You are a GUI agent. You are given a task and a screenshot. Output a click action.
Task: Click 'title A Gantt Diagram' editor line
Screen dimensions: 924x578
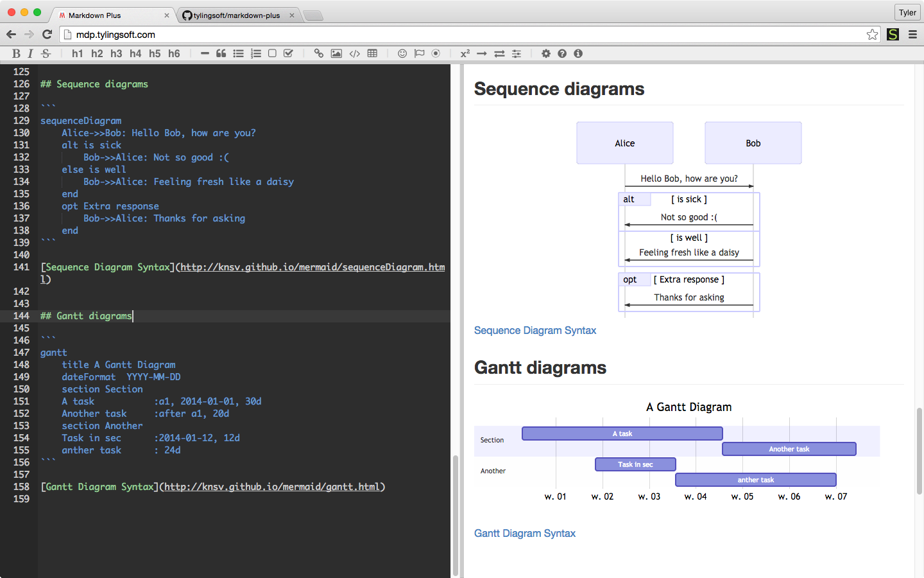tap(119, 365)
